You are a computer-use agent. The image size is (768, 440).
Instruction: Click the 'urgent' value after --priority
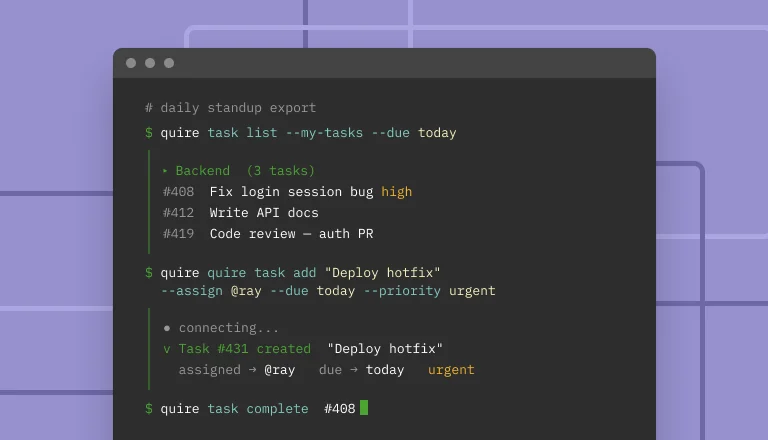472,291
